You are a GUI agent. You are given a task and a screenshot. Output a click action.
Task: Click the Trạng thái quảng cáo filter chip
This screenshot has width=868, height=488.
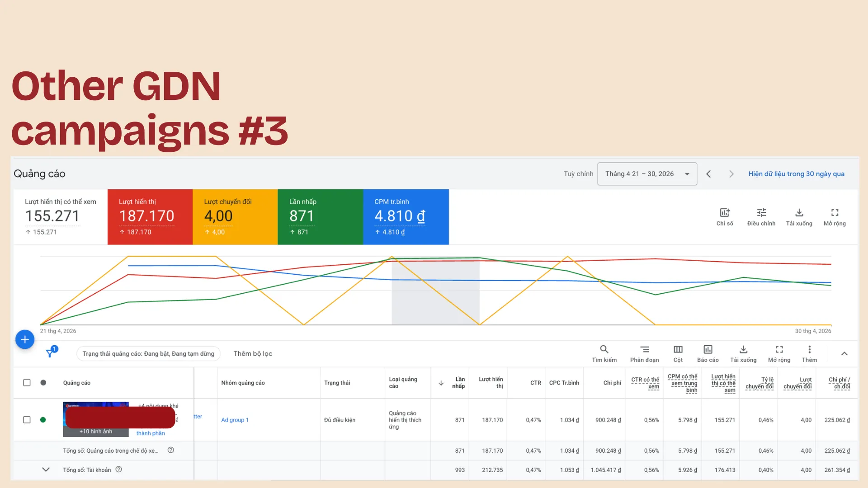(x=148, y=354)
